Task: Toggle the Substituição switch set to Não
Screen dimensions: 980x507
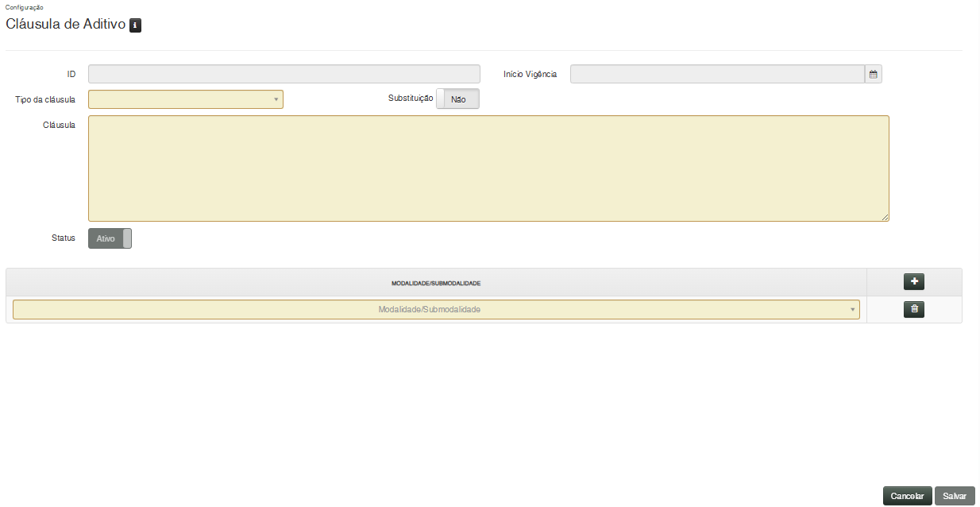Action: pyautogui.click(x=458, y=99)
